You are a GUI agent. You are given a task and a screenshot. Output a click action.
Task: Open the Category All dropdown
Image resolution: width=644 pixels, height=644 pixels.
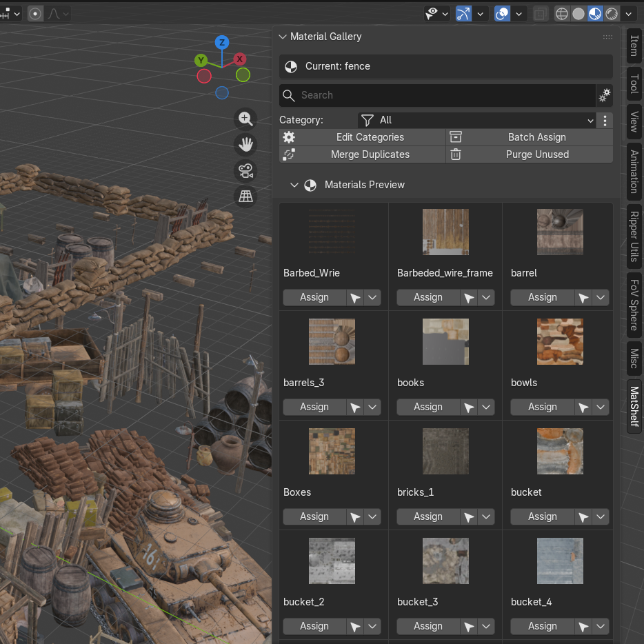(477, 121)
